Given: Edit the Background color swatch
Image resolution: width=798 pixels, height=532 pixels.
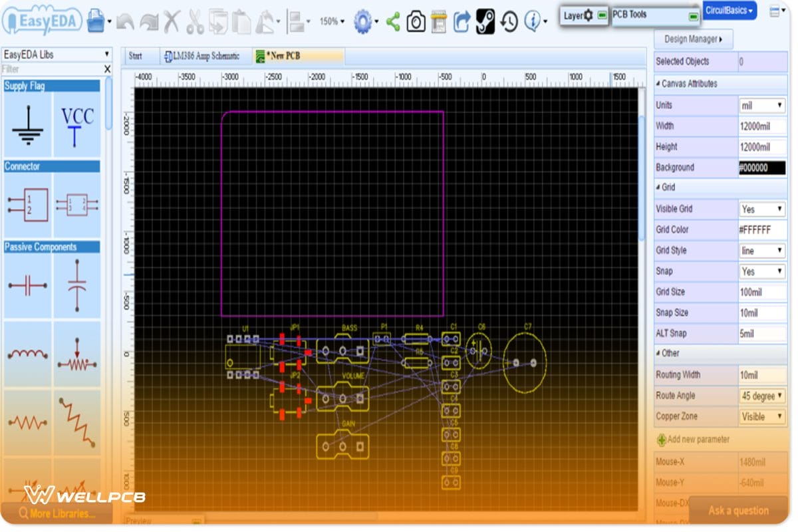Looking at the screenshot, I should (x=763, y=167).
